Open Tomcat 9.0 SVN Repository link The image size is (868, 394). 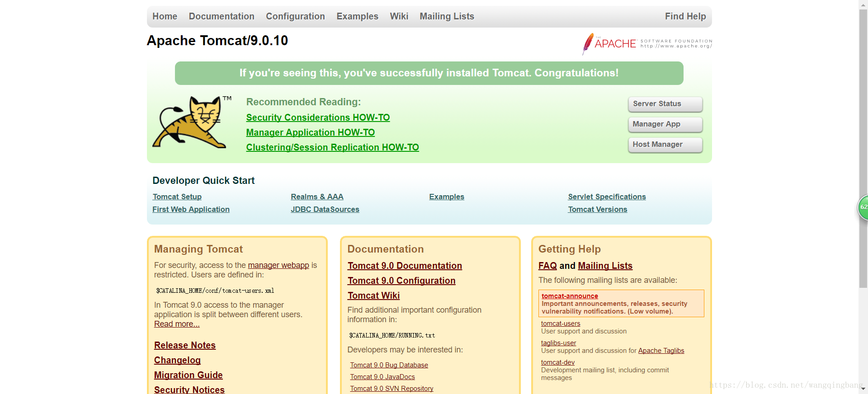point(392,389)
